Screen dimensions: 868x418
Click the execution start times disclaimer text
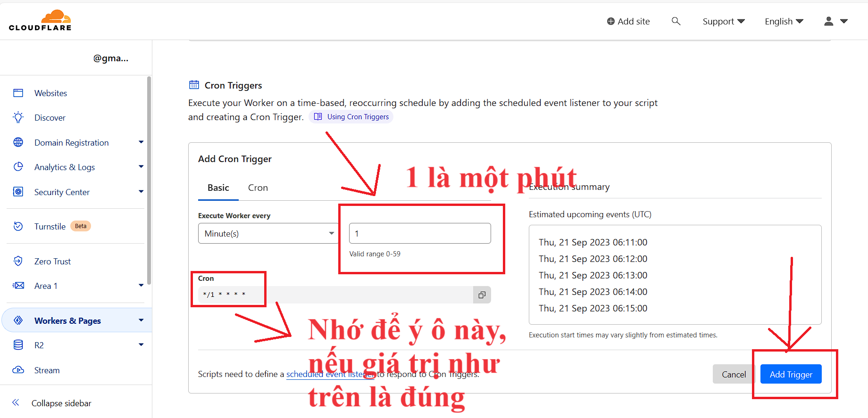pos(623,335)
